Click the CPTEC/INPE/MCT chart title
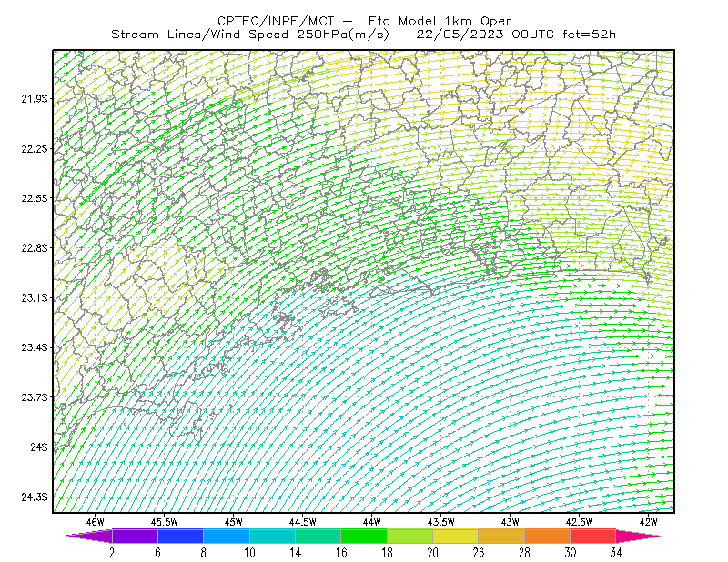Image resolution: width=728 pixels, height=562 pixels. coord(364,21)
